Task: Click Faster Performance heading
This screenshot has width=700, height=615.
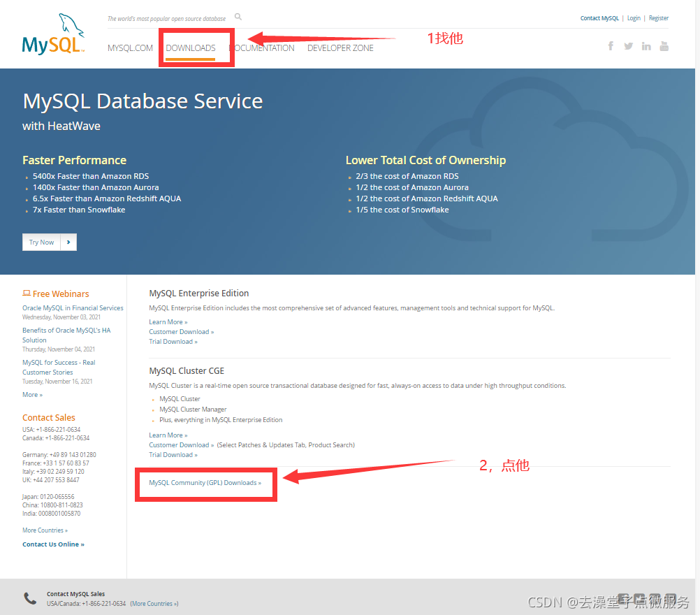Action: pos(75,160)
